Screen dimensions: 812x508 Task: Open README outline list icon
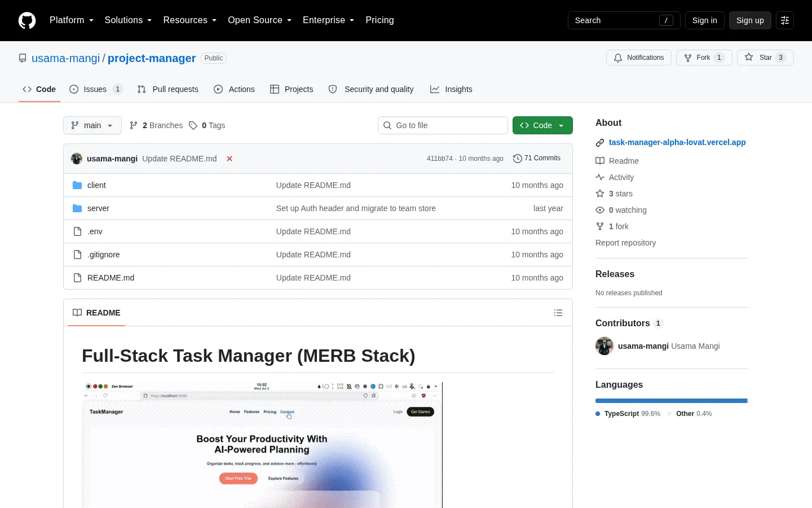(558, 313)
